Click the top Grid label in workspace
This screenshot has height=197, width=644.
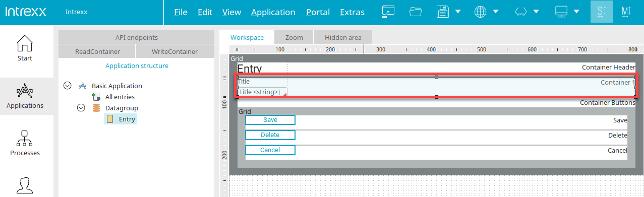tap(237, 59)
